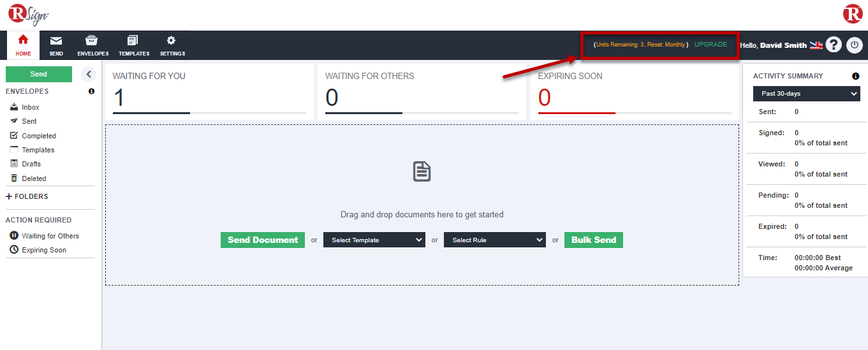Open help via question mark icon
Image resolution: width=868 pixels, height=350 pixels.
[x=834, y=45]
